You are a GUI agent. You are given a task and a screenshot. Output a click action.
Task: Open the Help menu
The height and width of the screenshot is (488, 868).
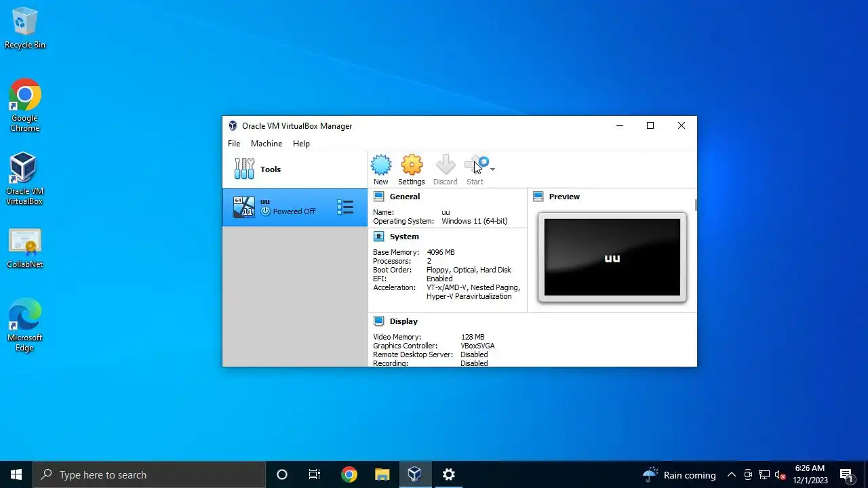click(x=301, y=144)
